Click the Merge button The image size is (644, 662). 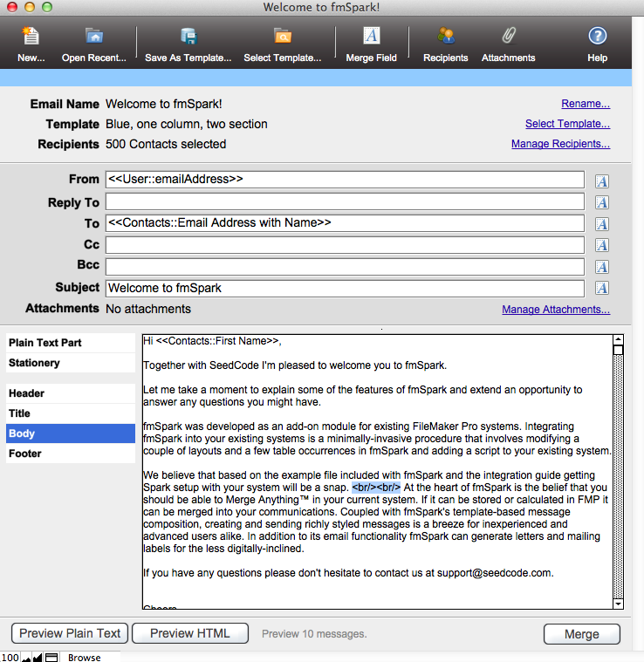(x=581, y=634)
